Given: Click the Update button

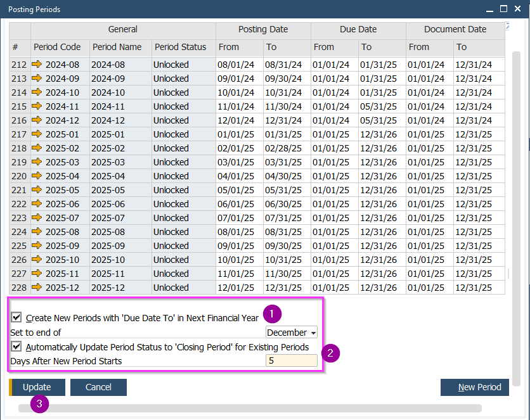Looking at the screenshot, I should pyautogui.click(x=37, y=387).
